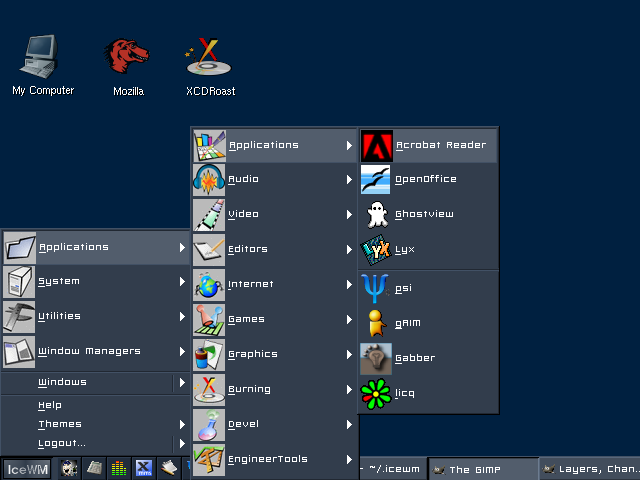640x480 pixels.
Task: Select the Windows menu label
Action: pyautogui.click(x=62, y=382)
